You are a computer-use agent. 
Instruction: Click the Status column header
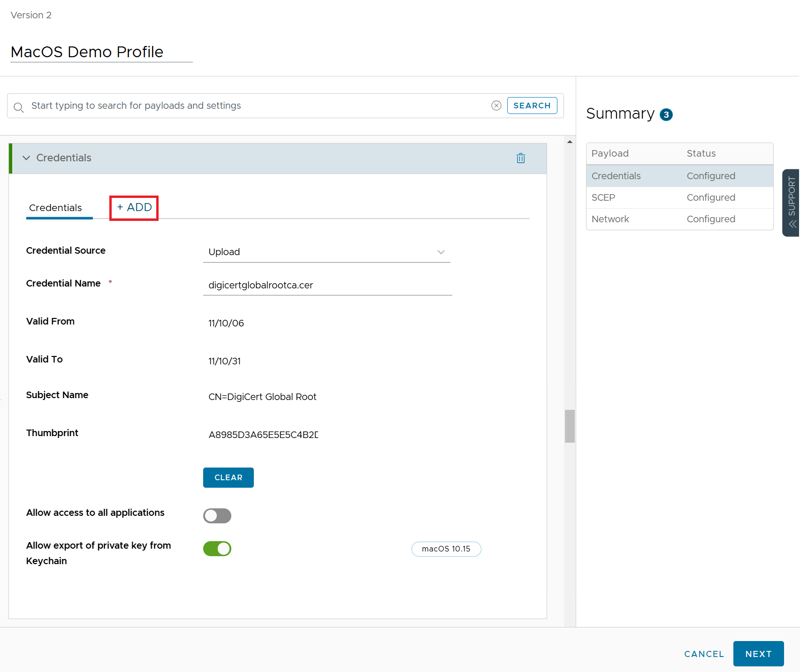(701, 153)
